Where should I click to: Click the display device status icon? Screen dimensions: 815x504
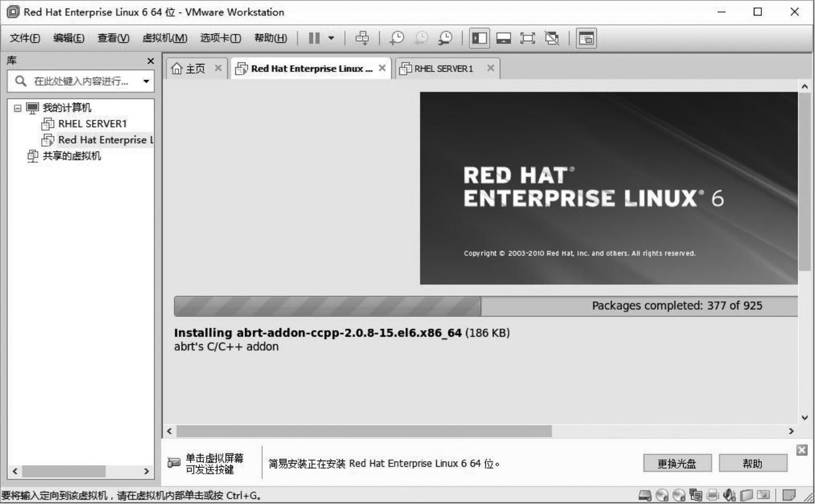(764, 495)
